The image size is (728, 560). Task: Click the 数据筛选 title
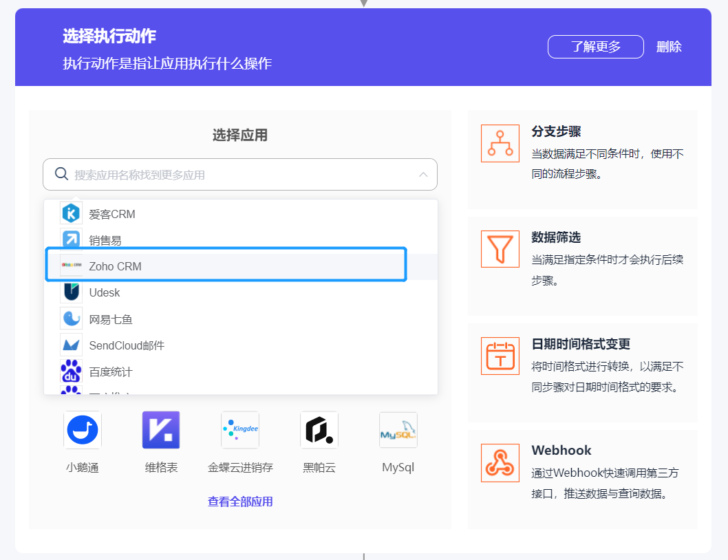556,237
